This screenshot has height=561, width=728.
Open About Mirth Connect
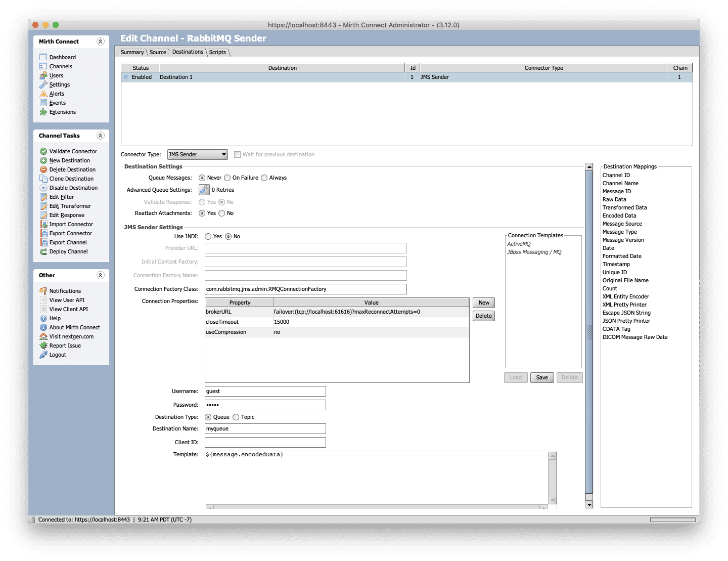pos(75,327)
